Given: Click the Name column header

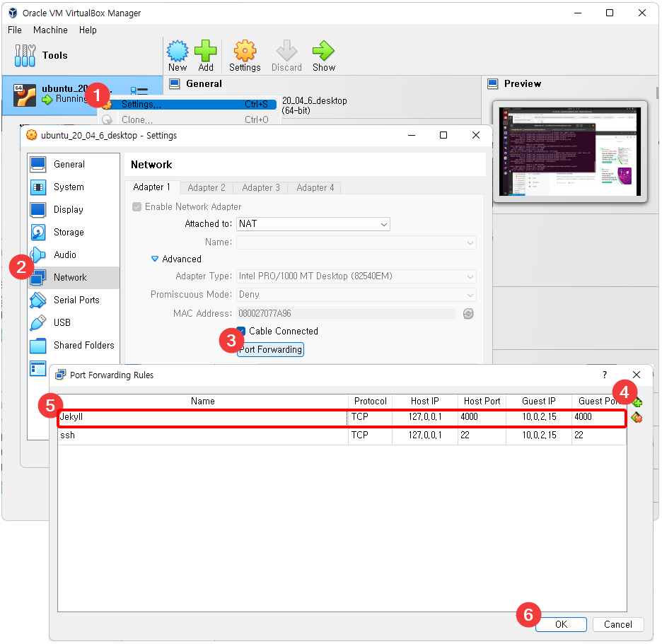Looking at the screenshot, I should pos(203,402).
